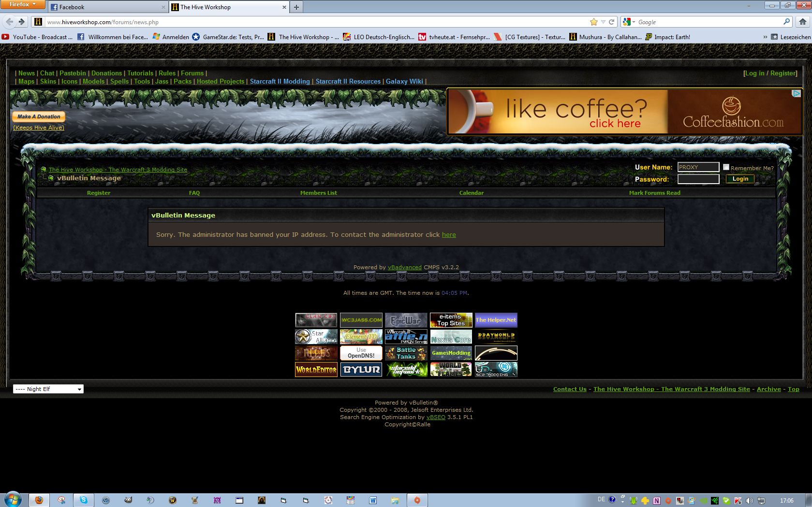Viewport: 812px width, 507px height.
Task: Open the Firefox home page icon
Action: 803,22
